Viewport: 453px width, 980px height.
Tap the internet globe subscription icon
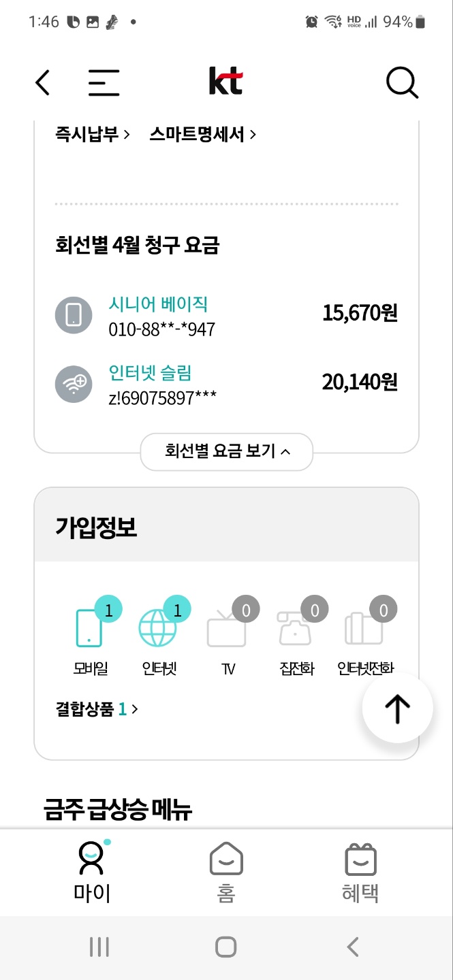point(158,627)
